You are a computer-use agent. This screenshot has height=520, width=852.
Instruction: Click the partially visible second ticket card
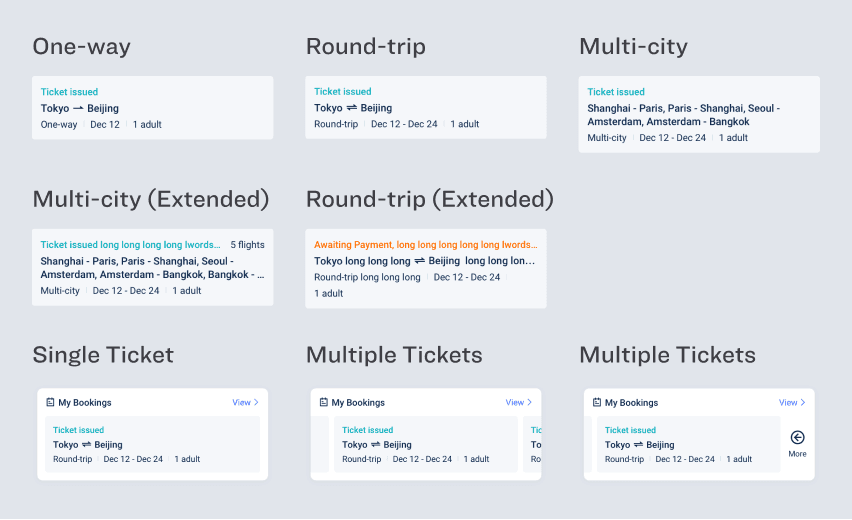[x=533, y=444]
